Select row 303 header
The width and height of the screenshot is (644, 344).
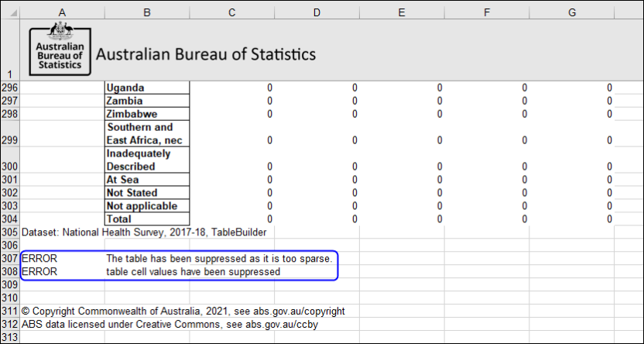[x=10, y=206]
